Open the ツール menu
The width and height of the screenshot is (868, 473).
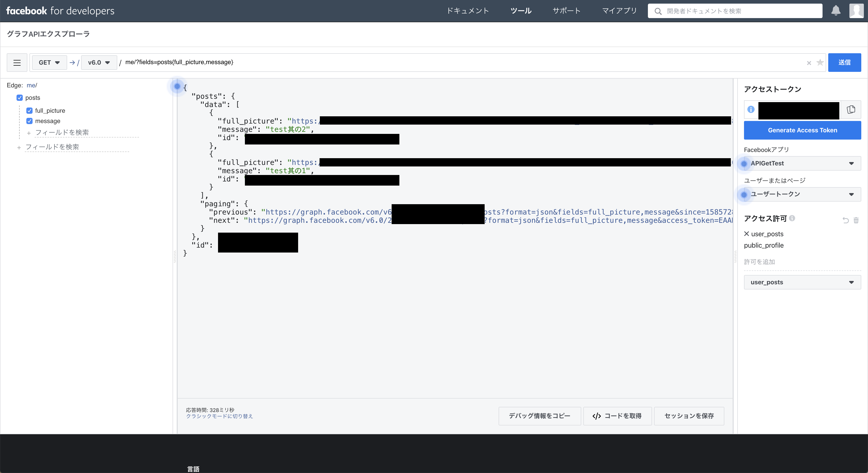[x=521, y=11]
